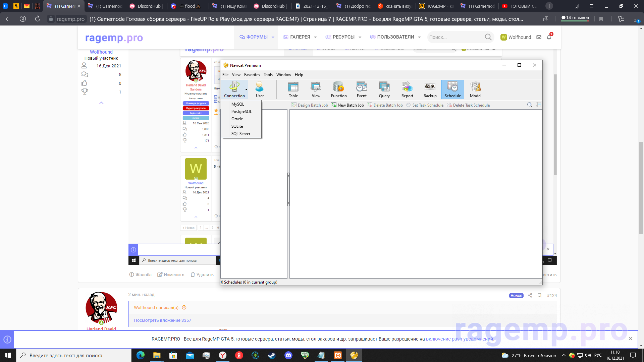This screenshot has height=362, width=644.
Task: Show hidden tray icons chevron in taskbar
Action: (x=563, y=355)
